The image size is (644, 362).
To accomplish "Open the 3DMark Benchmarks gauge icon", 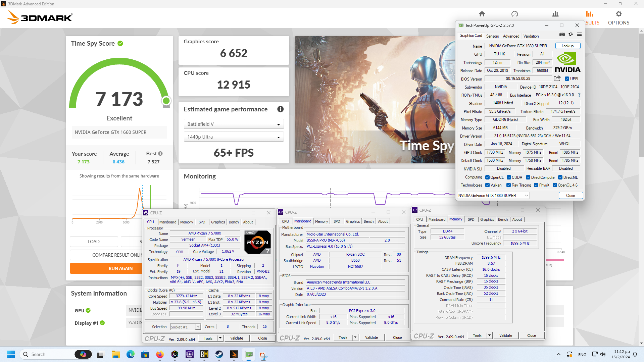I will (x=514, y=14).
